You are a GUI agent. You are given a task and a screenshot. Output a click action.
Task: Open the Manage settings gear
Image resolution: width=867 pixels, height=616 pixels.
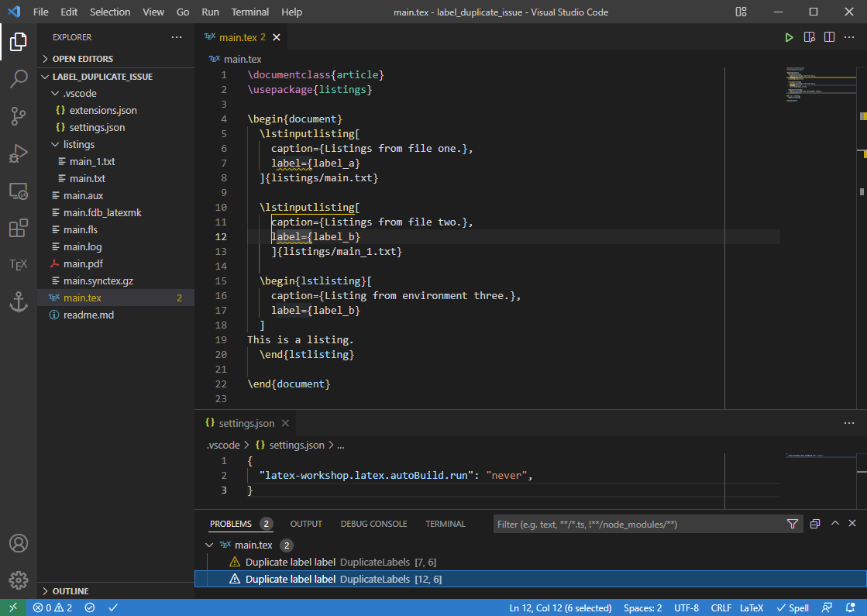coord(19,580)
